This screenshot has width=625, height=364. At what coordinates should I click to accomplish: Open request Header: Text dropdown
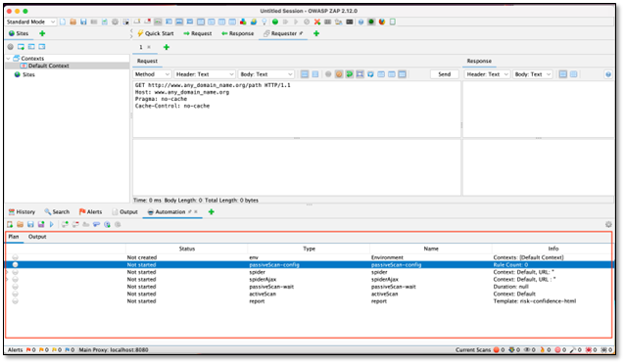pyautogui.click(x=205, y=74)
